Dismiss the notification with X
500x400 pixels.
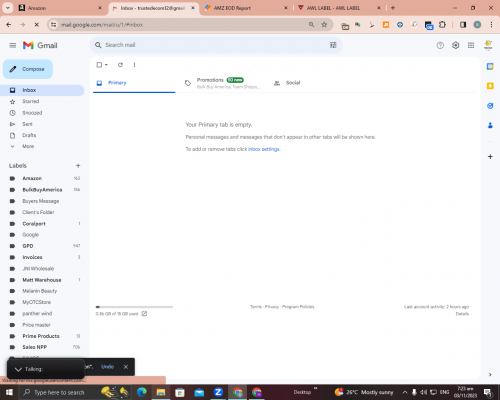(x=126, y=367)
